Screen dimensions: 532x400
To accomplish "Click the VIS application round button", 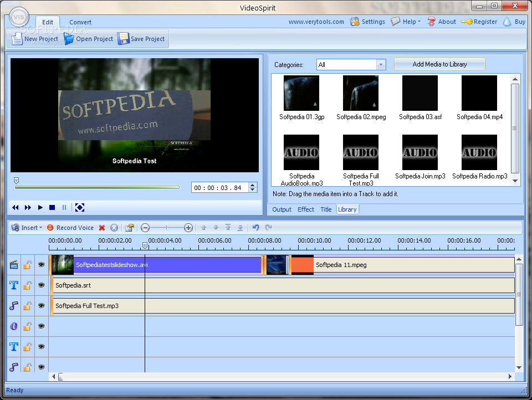I will coord(19,17).
